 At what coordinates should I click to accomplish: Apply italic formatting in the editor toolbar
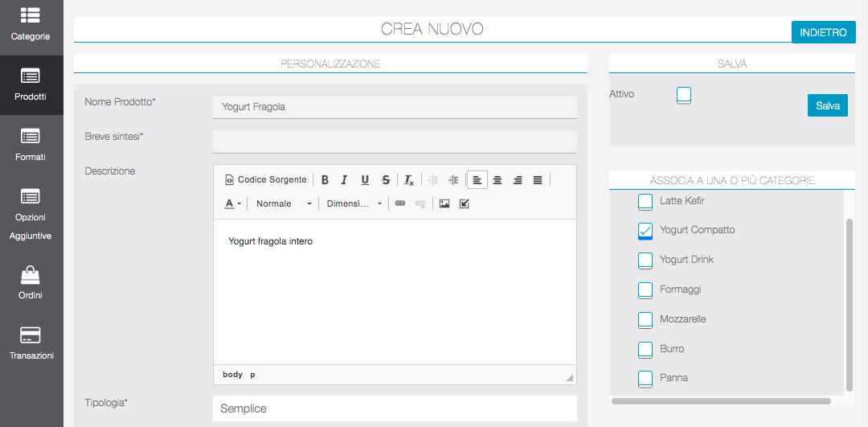coord(345,180)
